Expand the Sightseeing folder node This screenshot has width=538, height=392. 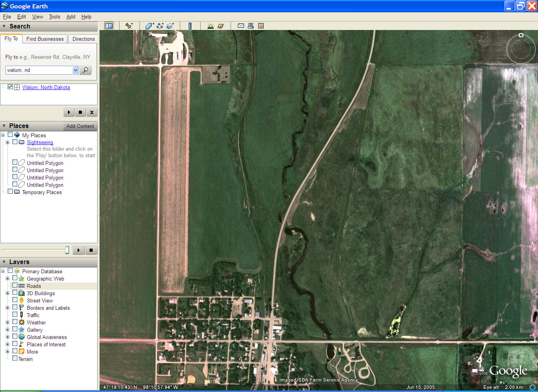tap(7, 142)
